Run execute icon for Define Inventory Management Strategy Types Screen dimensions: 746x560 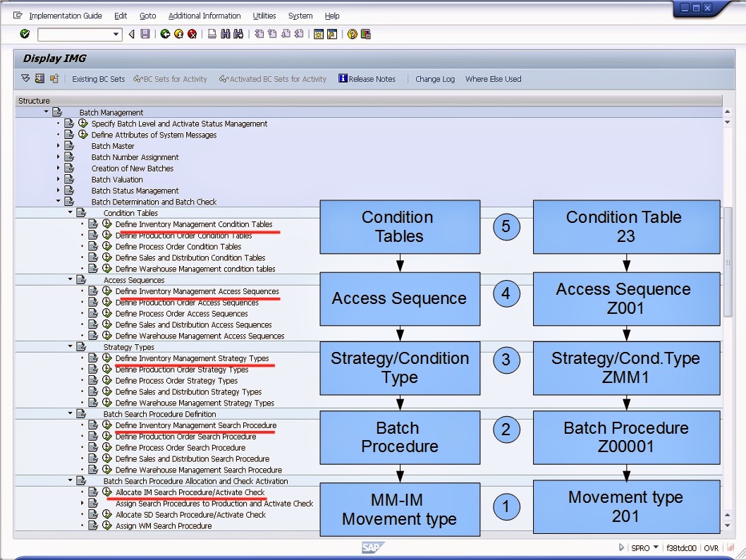pyautogui.click(x=107, y=358)
